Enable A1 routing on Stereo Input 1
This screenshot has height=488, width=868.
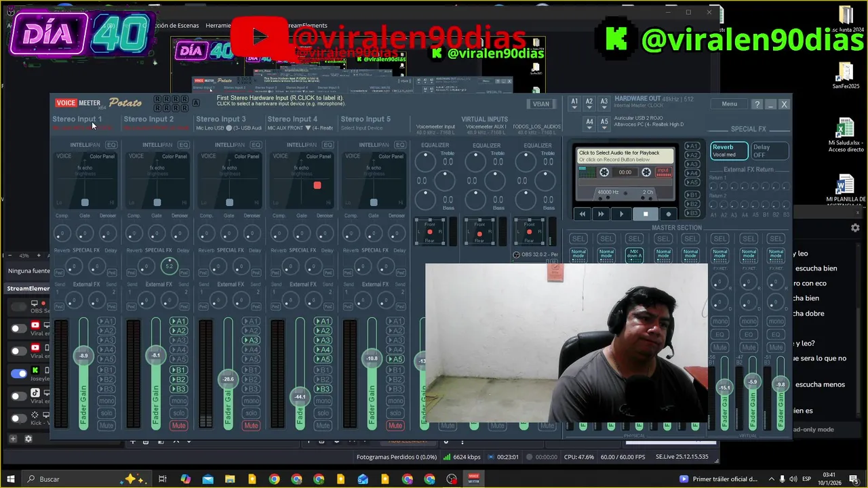point(106,321)
